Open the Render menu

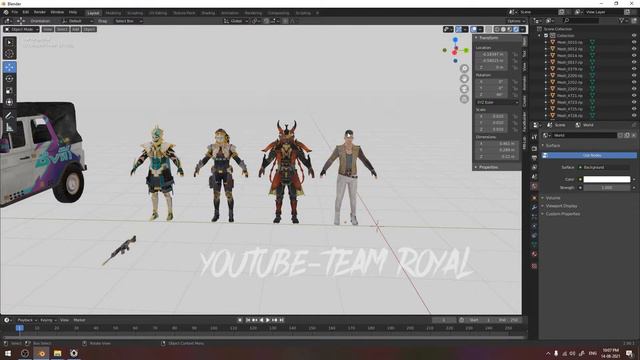coord(40,12)
